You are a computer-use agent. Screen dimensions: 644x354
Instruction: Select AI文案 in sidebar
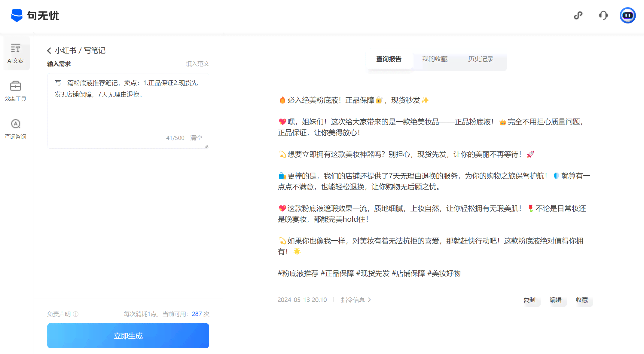(x=16, y=54)
